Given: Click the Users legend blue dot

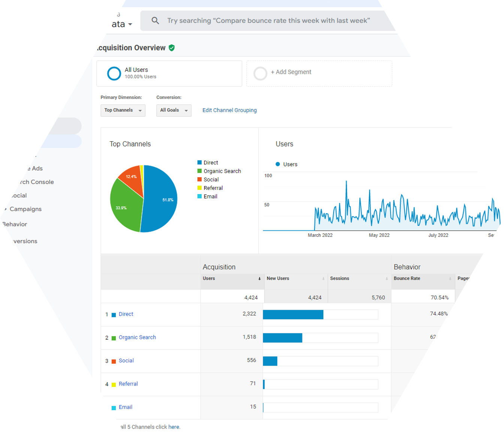Looking at the screenshot, I should [x=278, y=164].
